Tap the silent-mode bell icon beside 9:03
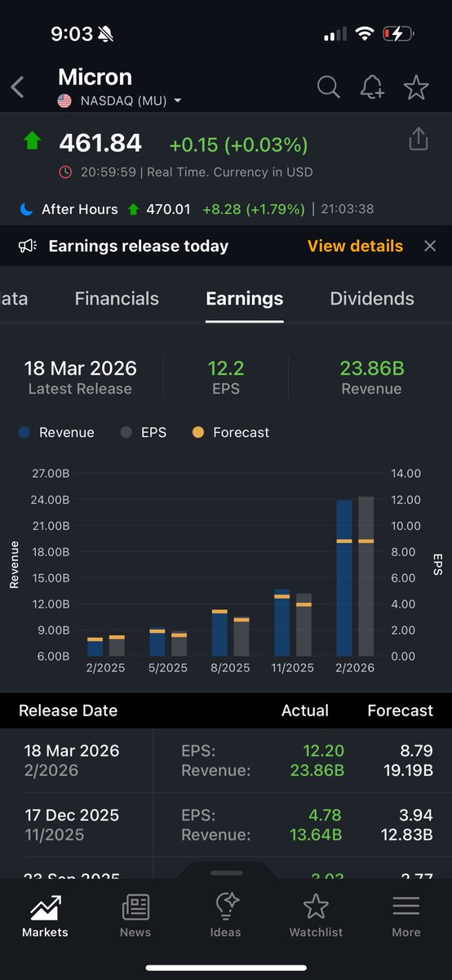The height and width of the screenshot is (980, 452). [x=105, y=33]
